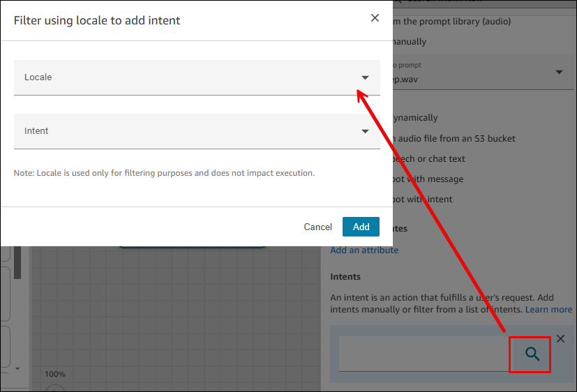The width and height of the screenshot is (577, 392).
Task: Select the speech or chat text option
Action: pos(426,158)
